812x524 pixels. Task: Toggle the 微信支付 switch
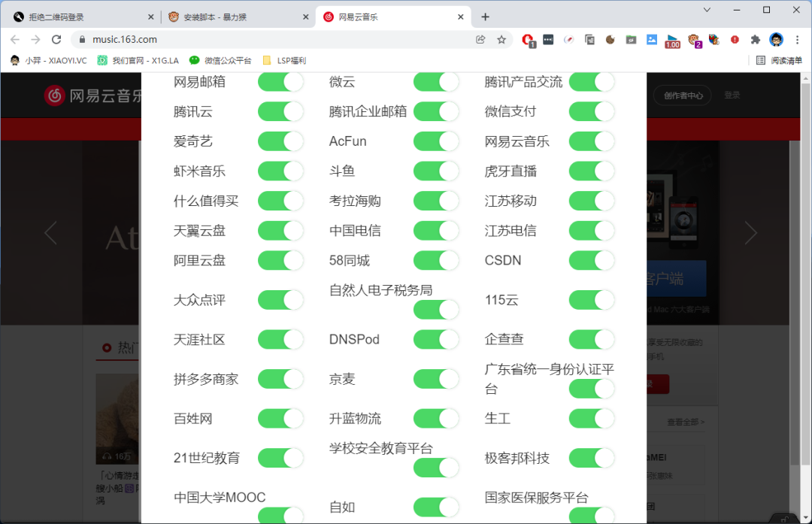592,111
